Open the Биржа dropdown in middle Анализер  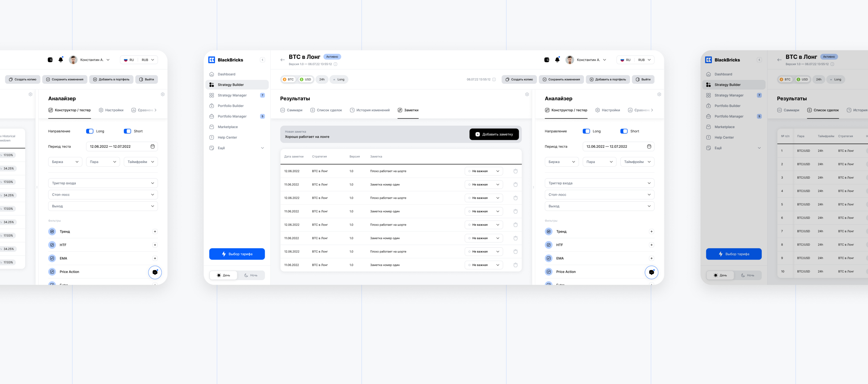coord(561,162)
